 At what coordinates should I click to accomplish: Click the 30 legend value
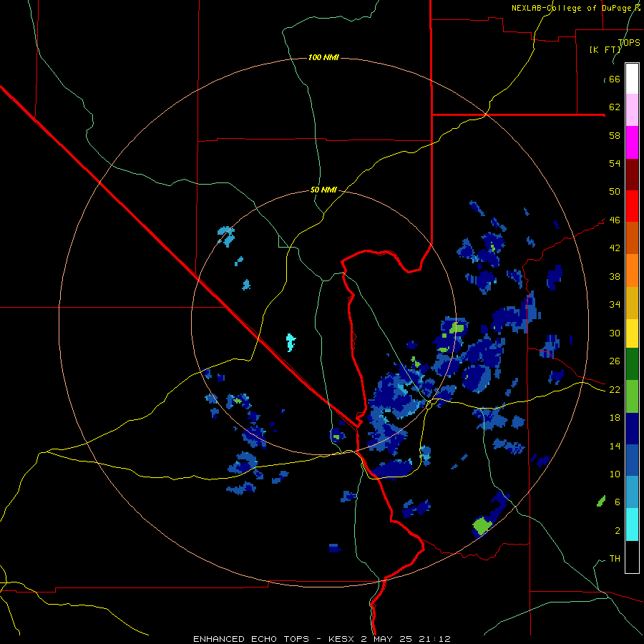615,333
